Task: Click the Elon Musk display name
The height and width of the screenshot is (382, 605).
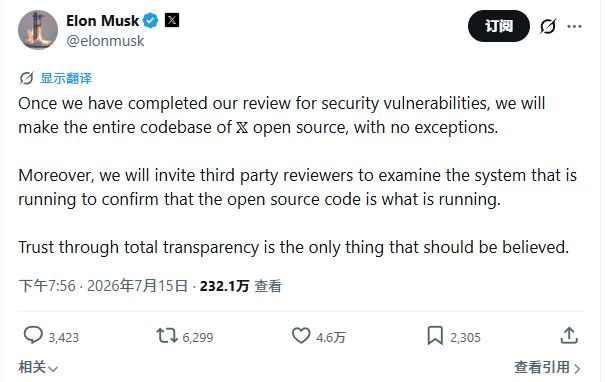Action: [x=103, y=21]
